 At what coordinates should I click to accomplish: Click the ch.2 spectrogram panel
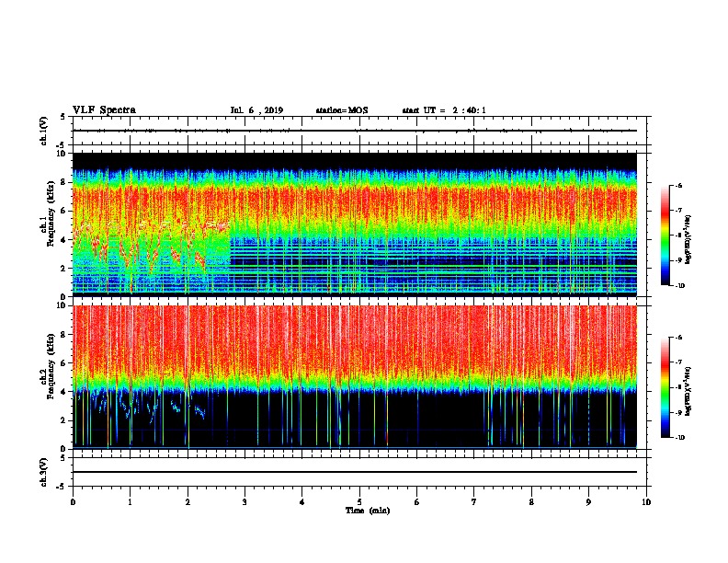click(x=355, y=377)
